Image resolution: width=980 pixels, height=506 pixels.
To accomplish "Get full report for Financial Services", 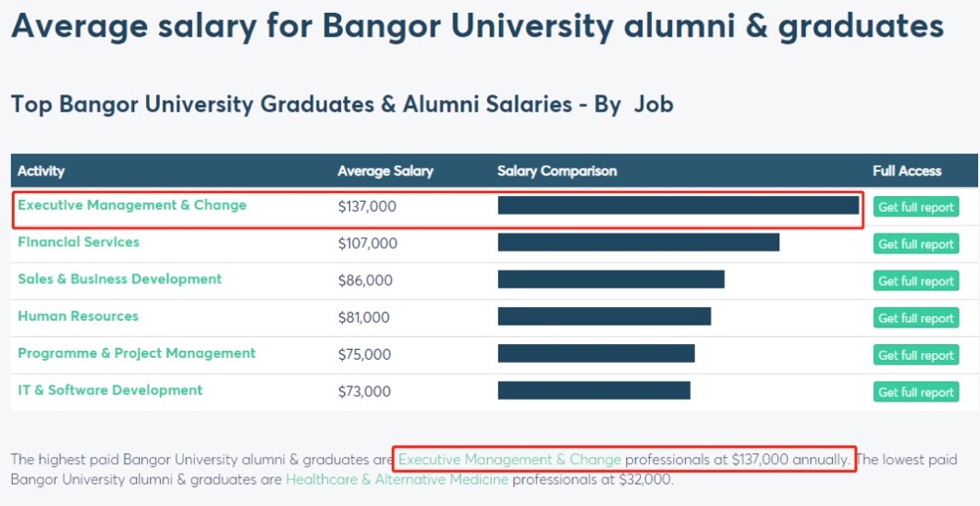I will [x=915, y=244].
